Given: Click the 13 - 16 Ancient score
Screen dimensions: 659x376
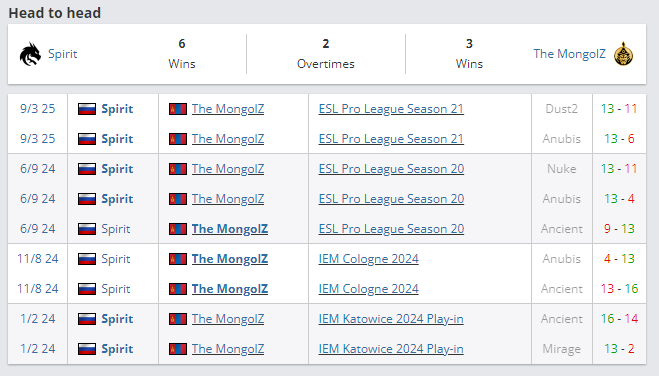Looking at the screenshot, I should pyautogui.click(x=619, y=289).
